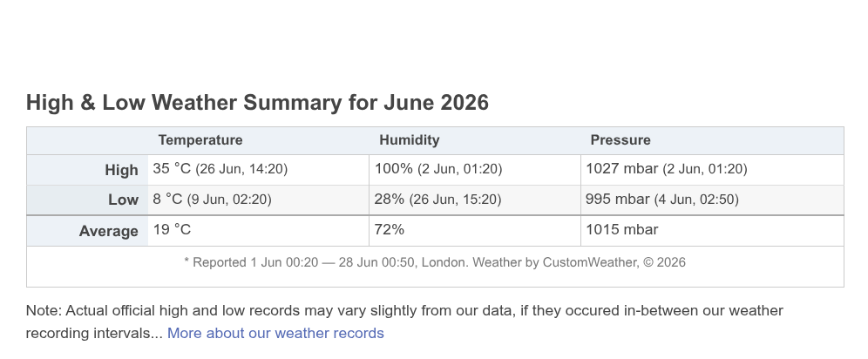Click the 26 Jun, 14:20 timestamp

241,169
